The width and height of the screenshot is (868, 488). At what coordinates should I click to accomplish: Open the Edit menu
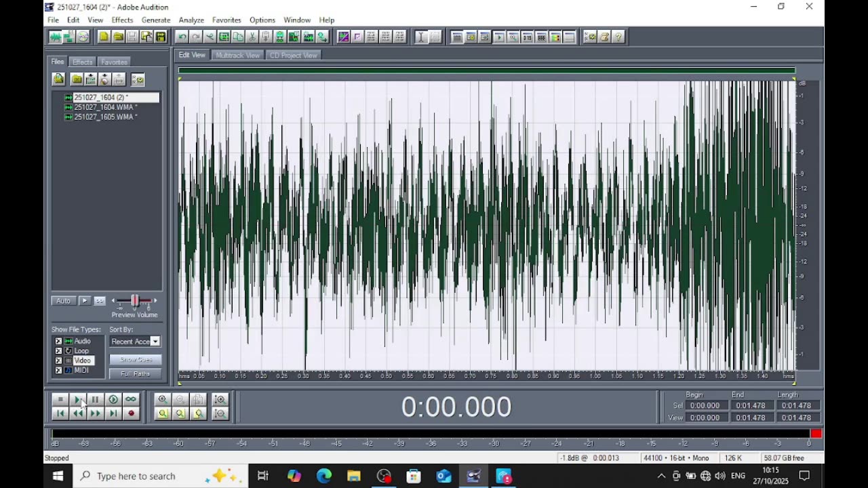tap(73, 20)
